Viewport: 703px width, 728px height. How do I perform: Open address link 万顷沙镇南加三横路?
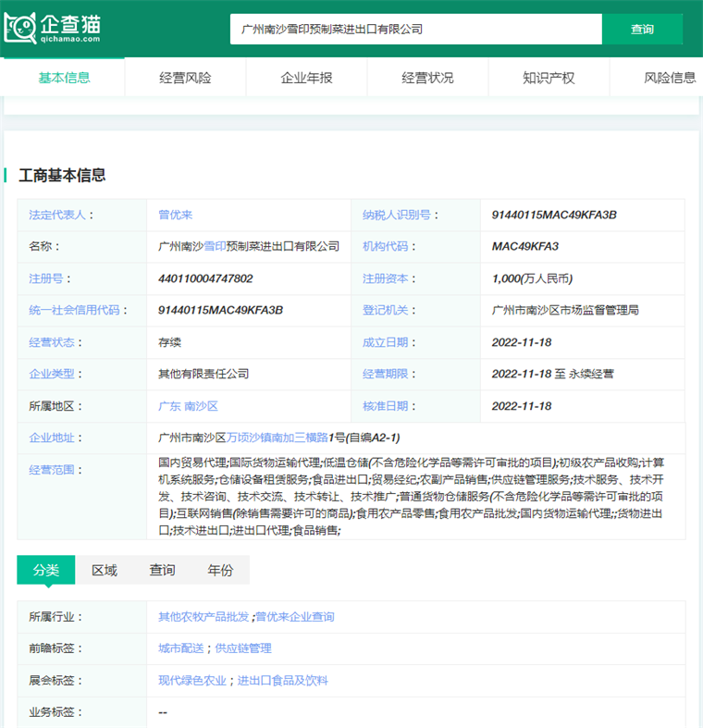277,438
